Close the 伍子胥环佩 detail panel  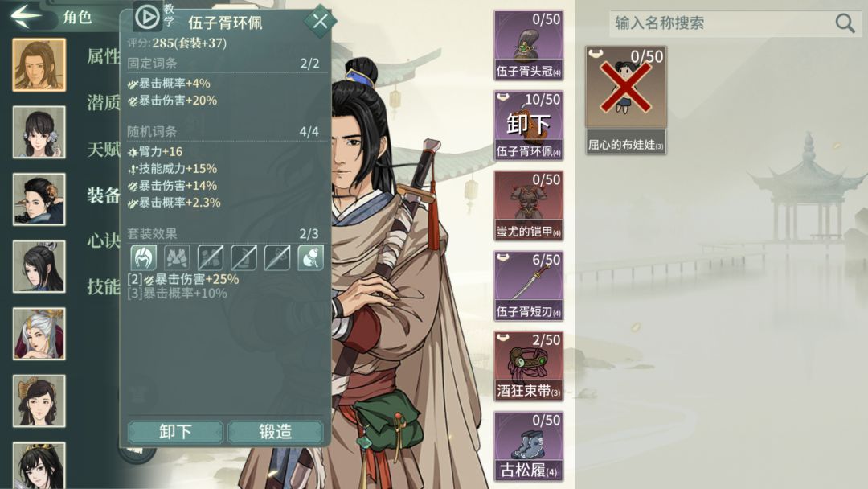(320, 21)
